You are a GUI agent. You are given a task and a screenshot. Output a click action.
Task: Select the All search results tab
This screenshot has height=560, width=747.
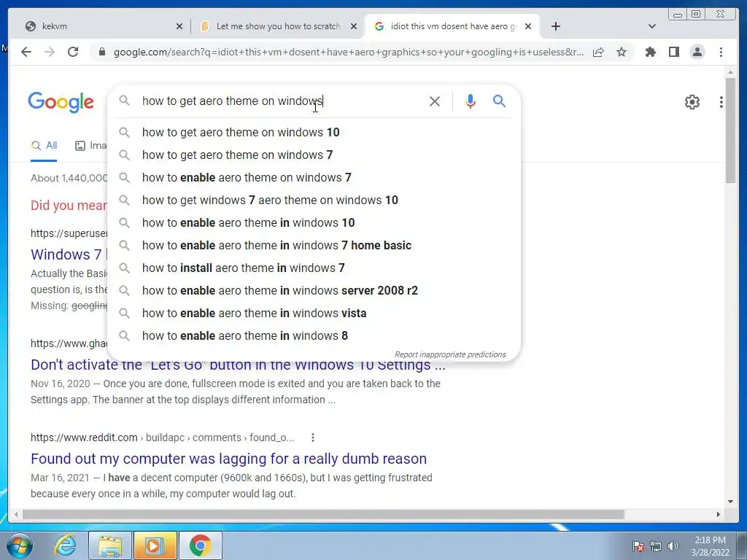[44, 146]
